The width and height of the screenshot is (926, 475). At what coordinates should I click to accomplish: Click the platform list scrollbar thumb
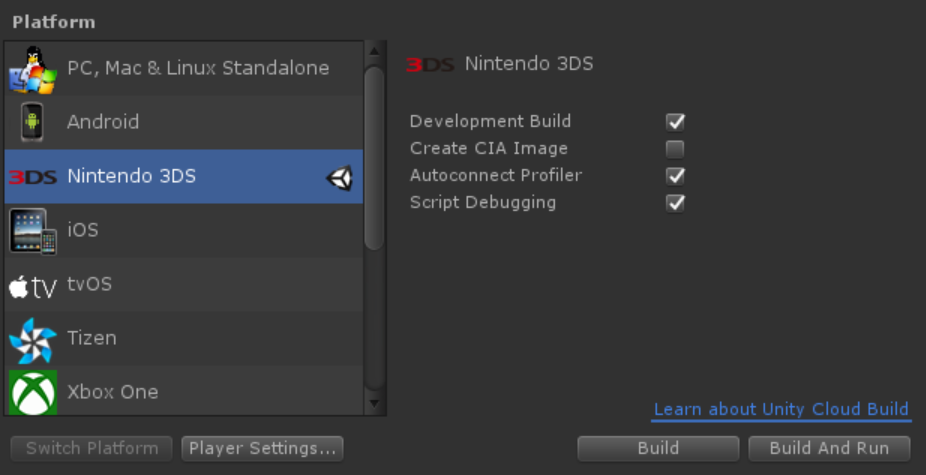(374, 158)
